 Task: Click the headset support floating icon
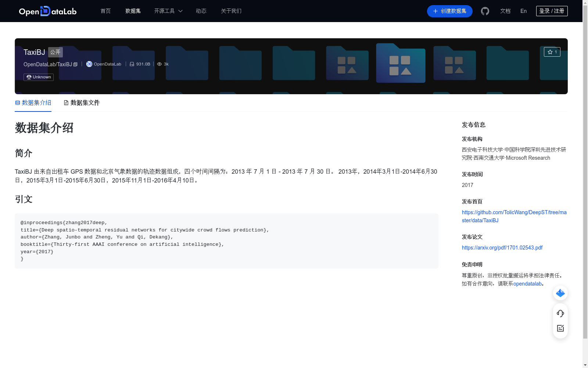[x=560, y=314]
